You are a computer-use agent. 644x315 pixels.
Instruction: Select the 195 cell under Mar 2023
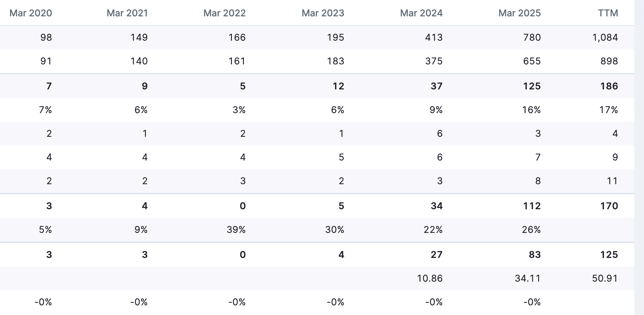pos(335,37)
